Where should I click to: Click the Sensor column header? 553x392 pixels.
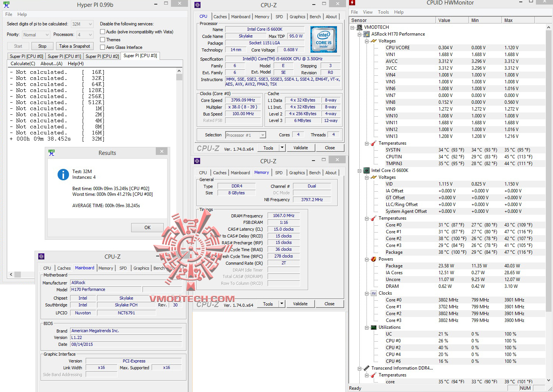(x=392, y=20)
